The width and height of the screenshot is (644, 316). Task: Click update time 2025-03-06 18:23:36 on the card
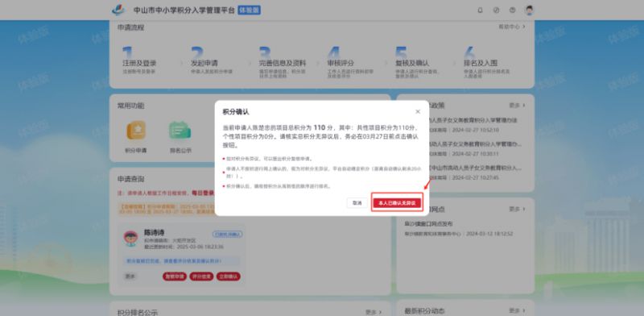pos(200,247)
